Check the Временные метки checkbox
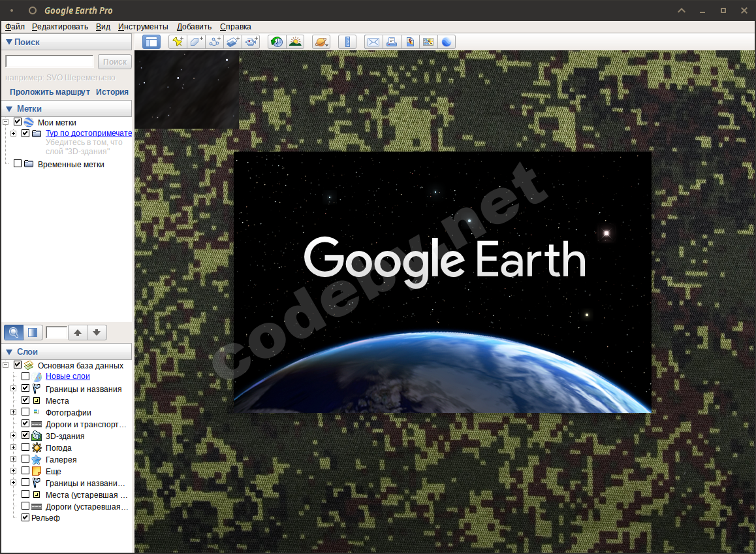This screenshot has width=756, height=554. pyautogui.click(x=18, y=163)
